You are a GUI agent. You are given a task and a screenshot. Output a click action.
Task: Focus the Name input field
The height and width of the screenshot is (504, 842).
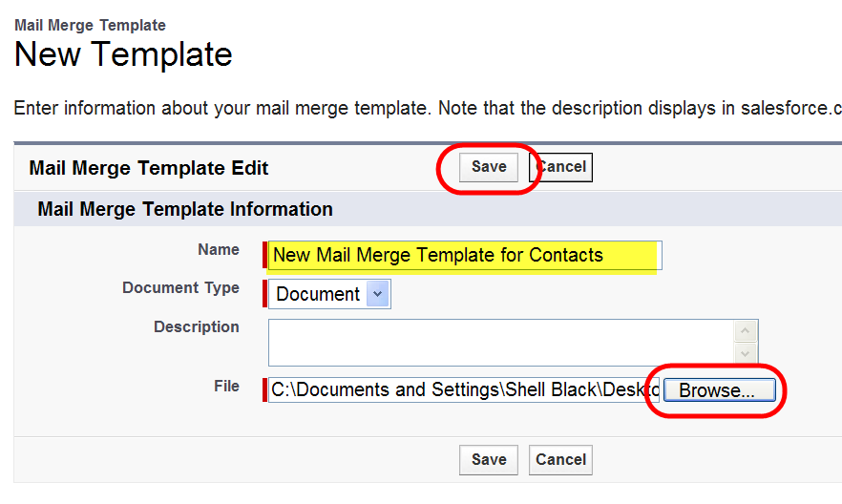(x=465, y=256)
